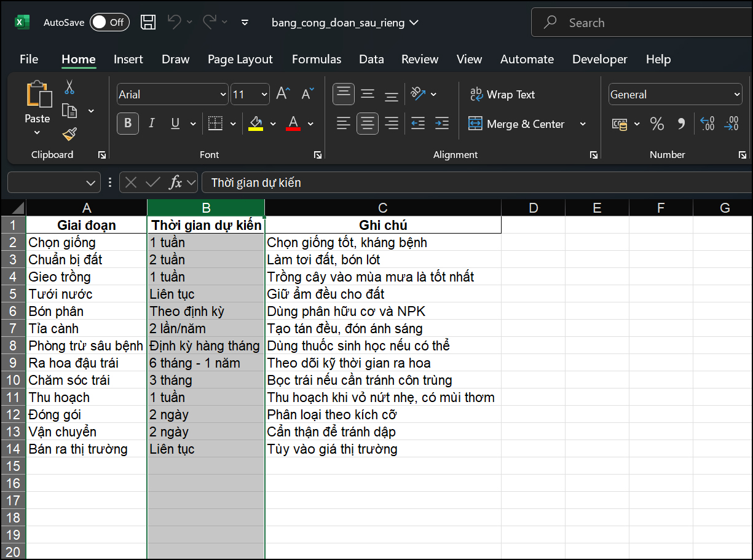This screenshot has height=560, width=753.
Task: Select the Format Painter brush icon
Action: pos(69,134)
